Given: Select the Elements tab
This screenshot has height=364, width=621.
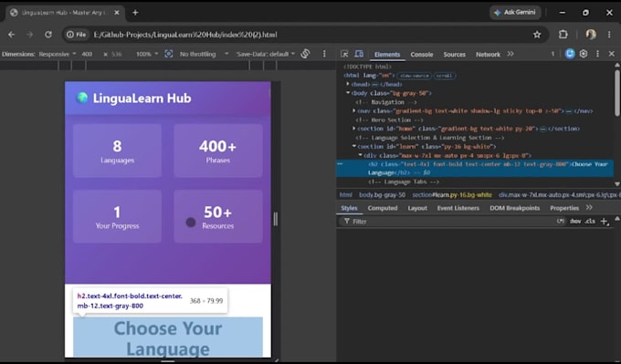Looking at the screenshot, I should pos(387,55).
